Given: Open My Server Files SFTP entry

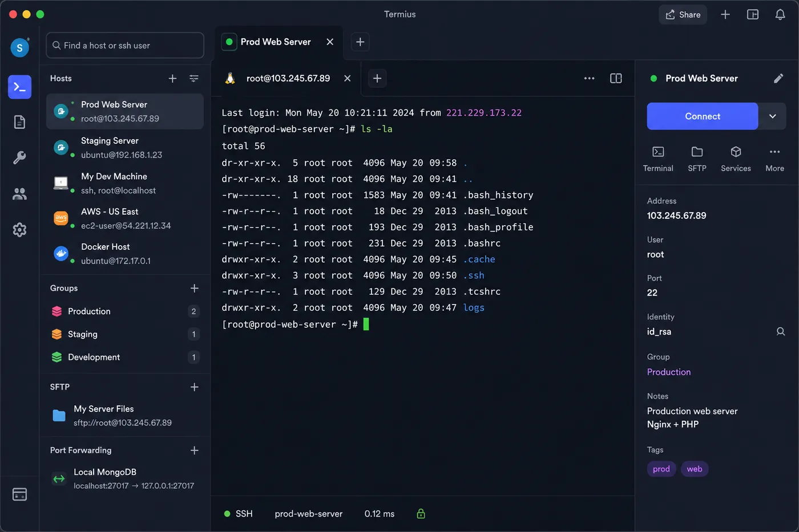Looking at the screenshot, I should coord(125,416).
